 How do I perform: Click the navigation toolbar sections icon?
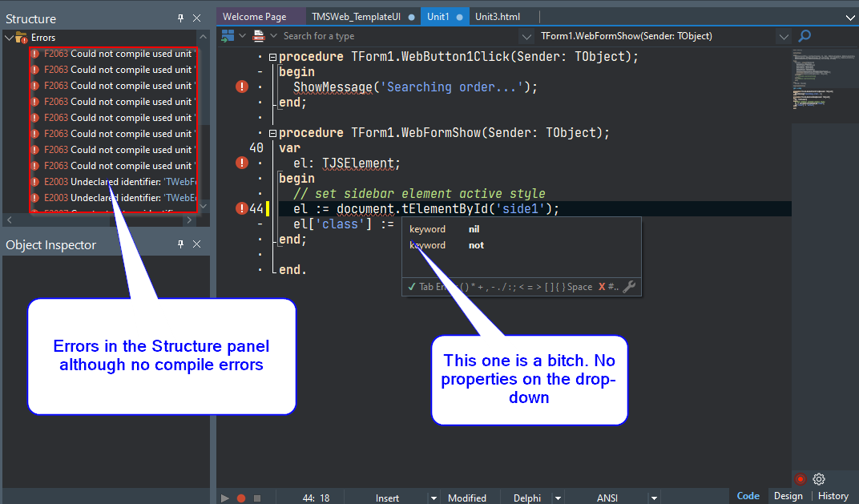coord(228,35)
